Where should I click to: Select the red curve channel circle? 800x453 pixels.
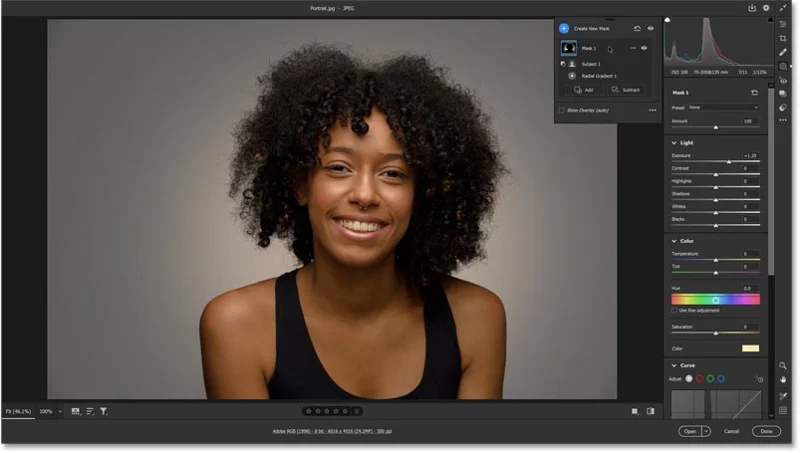(699, 379)
